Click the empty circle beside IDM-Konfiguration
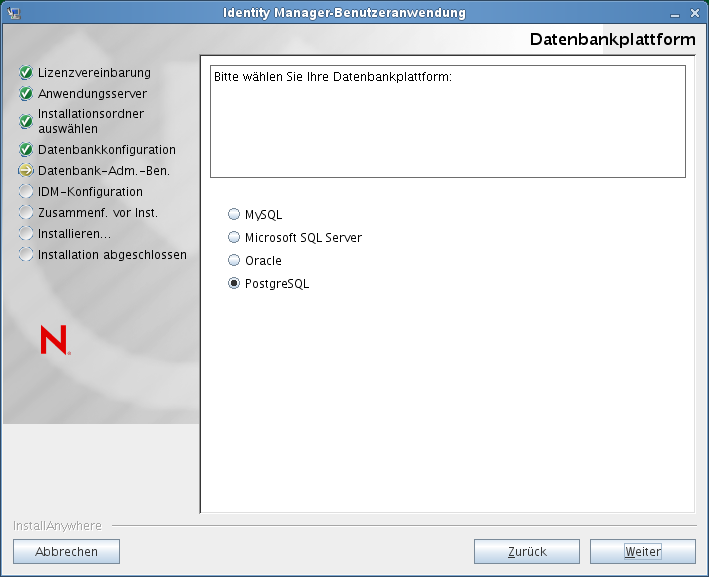 click(x=26, y=191)
